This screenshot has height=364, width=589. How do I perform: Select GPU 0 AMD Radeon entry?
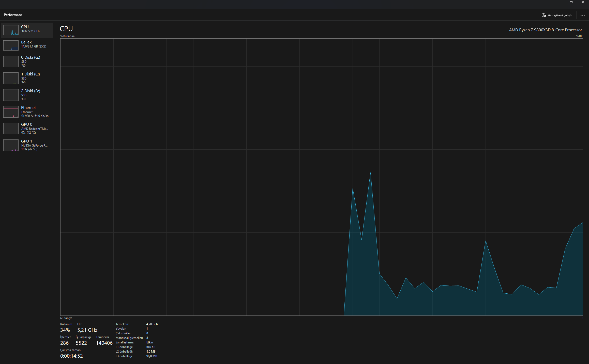pyautogui.click(x=27, y=128)
